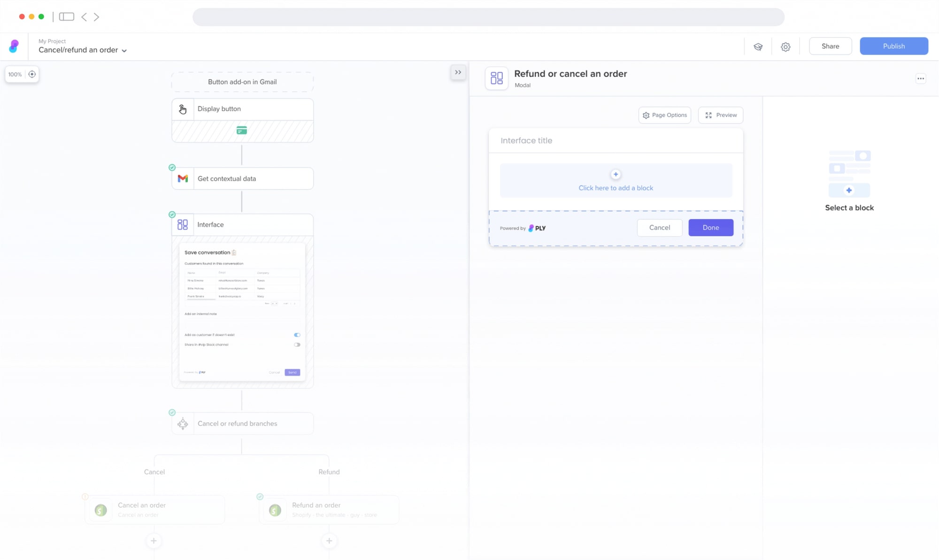This screenshot has height=560, width=939.
Task: Click the Cancel or refund branches icon
Action: pos(183,423)
